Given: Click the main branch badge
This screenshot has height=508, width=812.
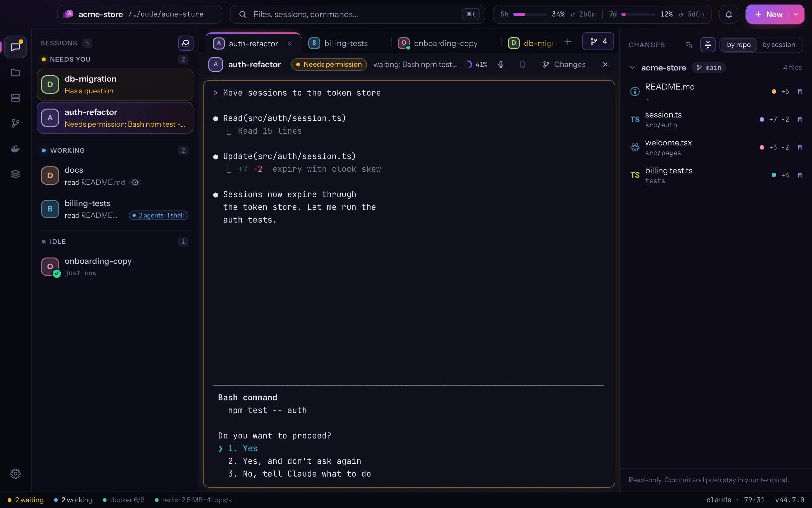Looking at the screenshot, I should tap(709, 68).
